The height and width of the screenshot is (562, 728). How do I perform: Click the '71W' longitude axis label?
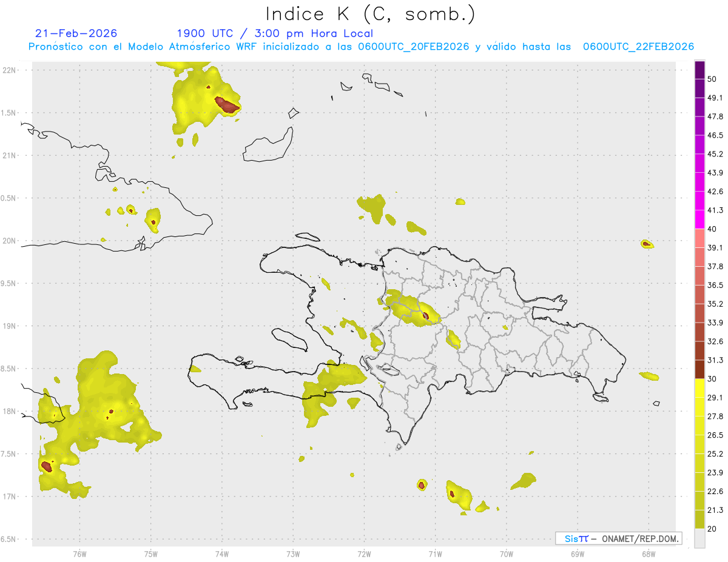pos(435,554)
